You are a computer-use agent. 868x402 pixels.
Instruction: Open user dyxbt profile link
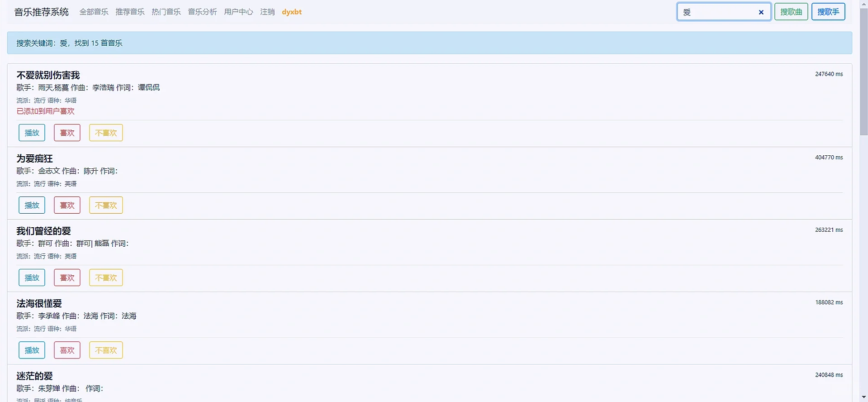click(292, 12)
